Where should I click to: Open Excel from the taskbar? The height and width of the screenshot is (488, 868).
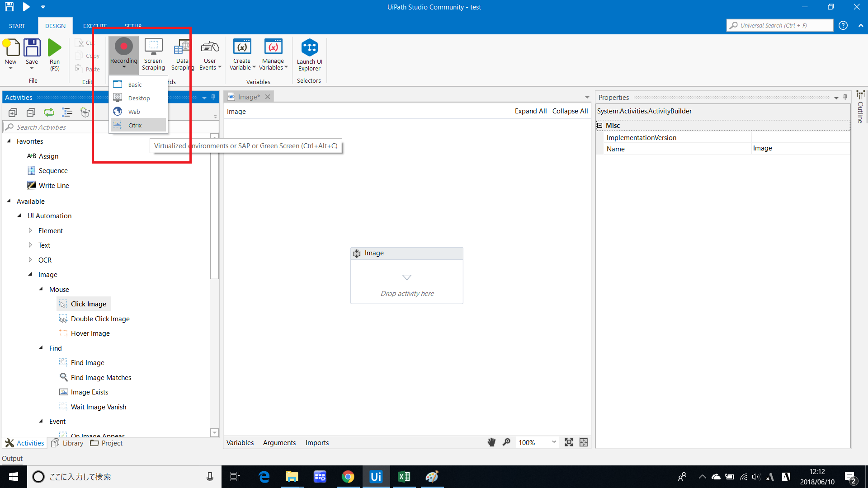tap(404, 476)
